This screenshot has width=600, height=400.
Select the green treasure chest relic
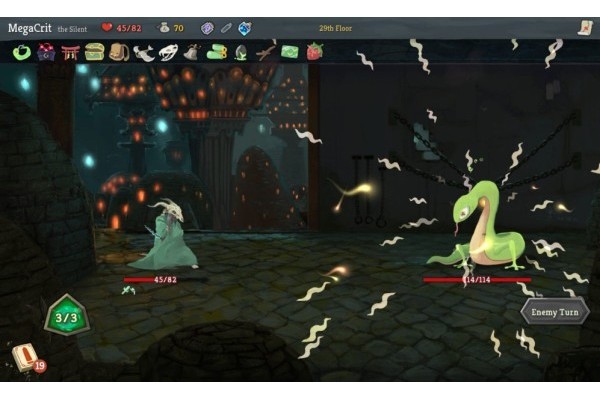[95, 52]
